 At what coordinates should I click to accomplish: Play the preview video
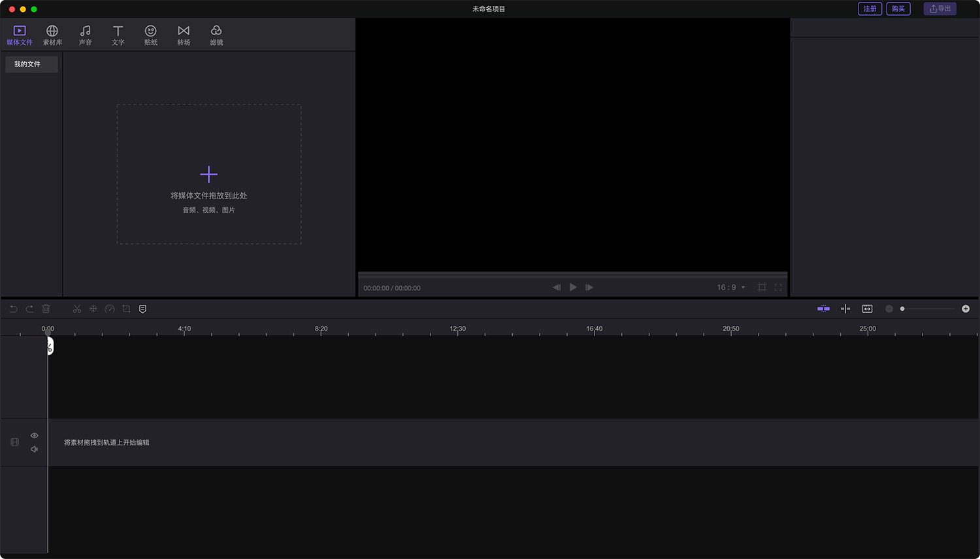tap(573, 287)
